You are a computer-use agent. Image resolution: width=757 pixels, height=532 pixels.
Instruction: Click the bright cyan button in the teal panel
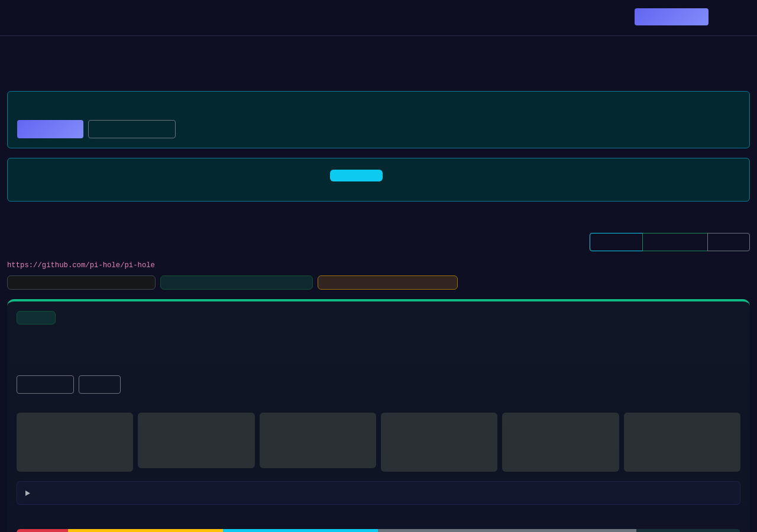356,176
